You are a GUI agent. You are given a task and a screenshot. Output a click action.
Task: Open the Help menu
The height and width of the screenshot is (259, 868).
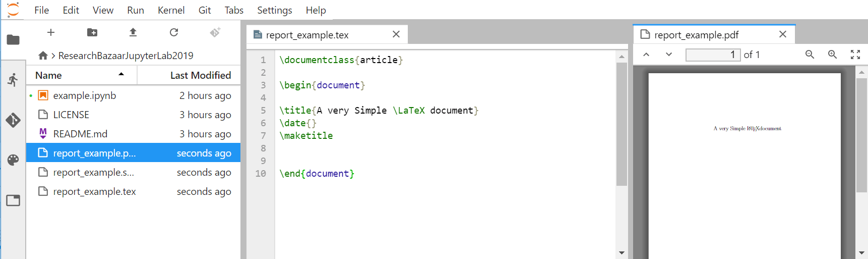point(316,10)
